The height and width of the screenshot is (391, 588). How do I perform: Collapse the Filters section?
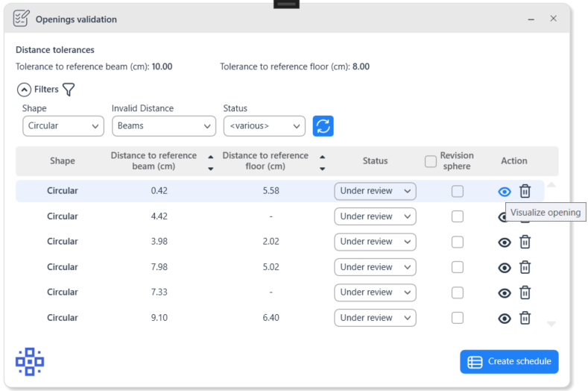pos(24,90)
